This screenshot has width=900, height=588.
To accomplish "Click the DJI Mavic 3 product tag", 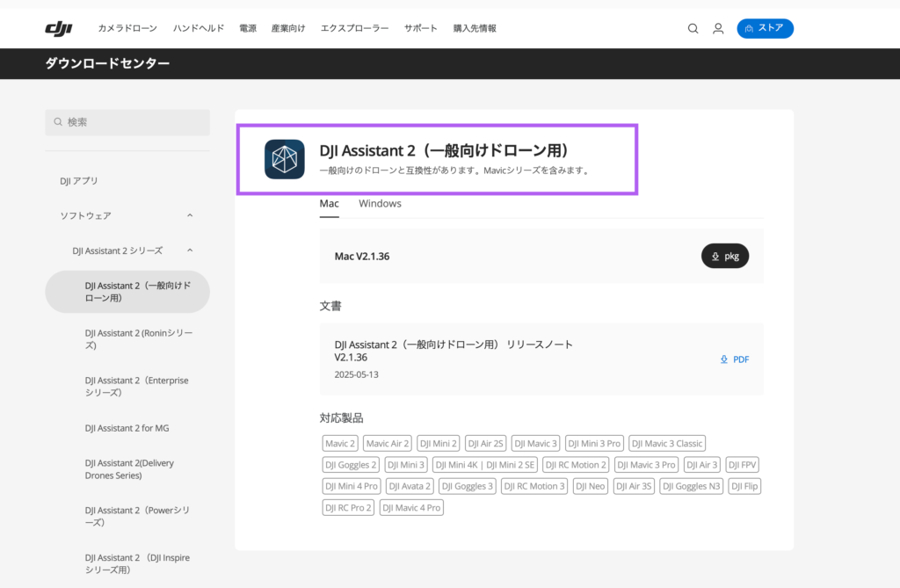I will pos(535,443).
